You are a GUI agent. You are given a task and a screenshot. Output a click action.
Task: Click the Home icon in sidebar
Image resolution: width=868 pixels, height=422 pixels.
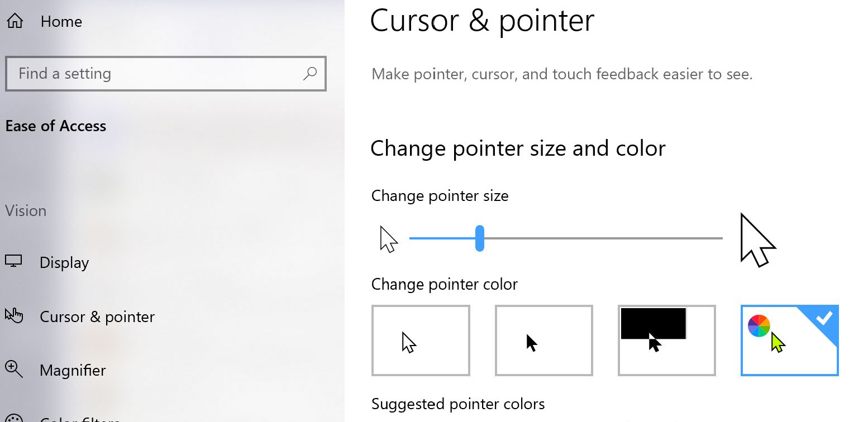(14, 20)
